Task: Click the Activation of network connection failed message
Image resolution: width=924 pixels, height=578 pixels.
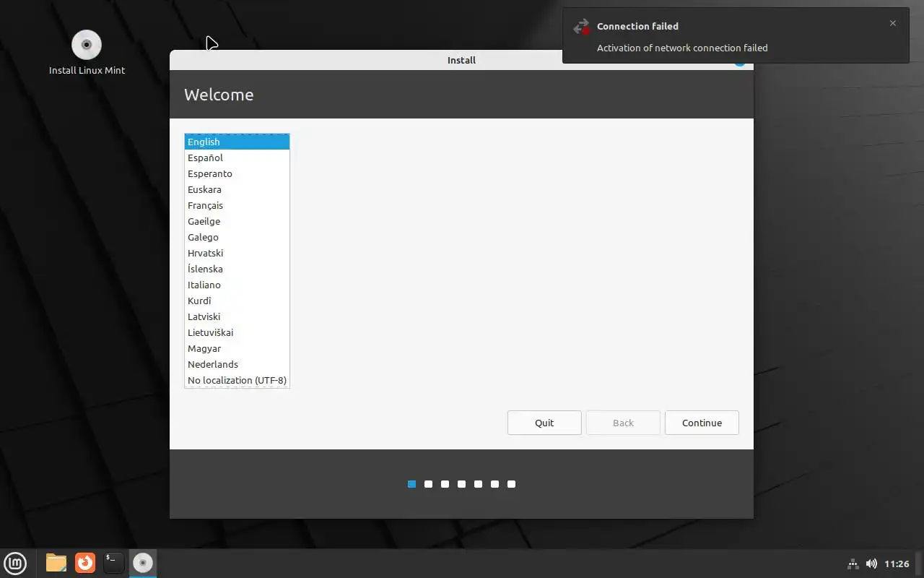Action: tap(682, 48)
